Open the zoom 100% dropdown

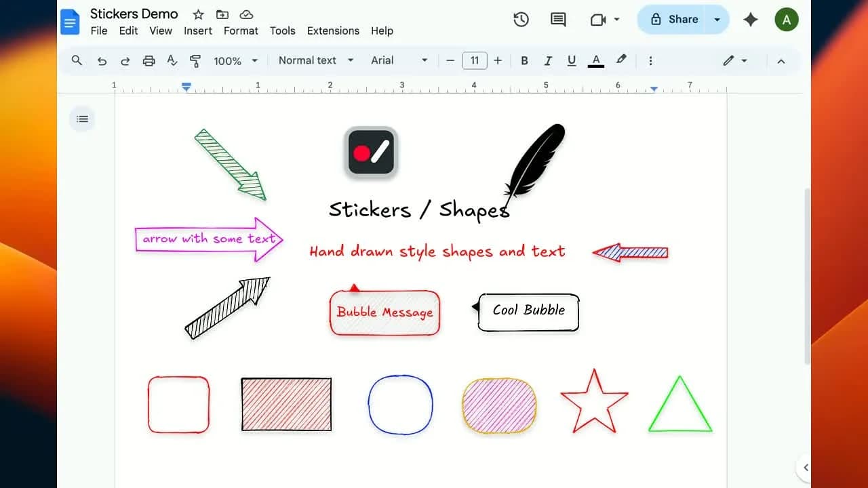235,61
